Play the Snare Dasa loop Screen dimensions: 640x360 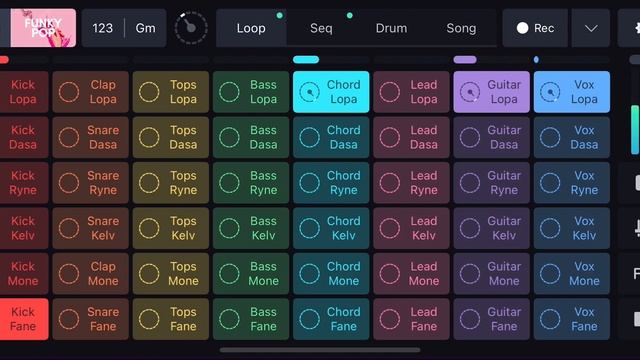pos(90,137)
